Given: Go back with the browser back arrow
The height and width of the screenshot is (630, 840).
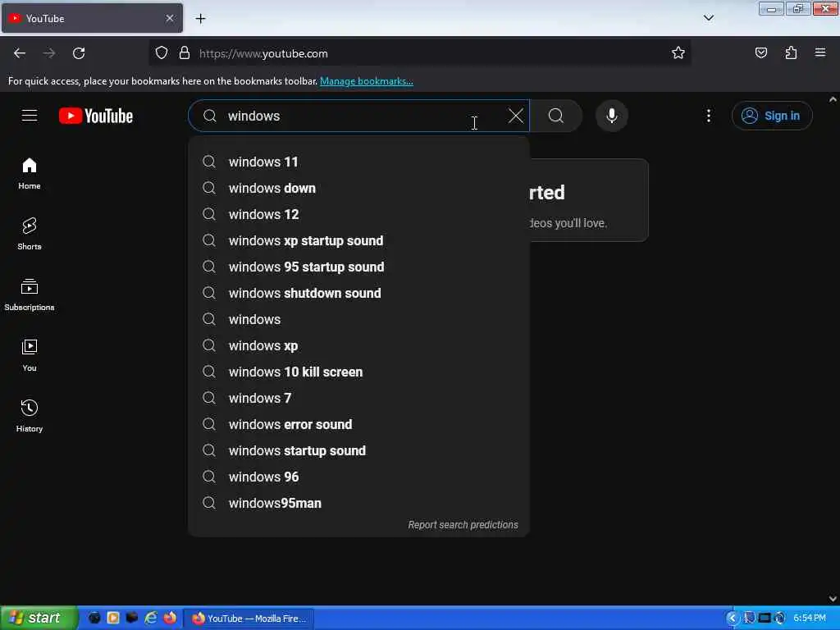Looking at the screenshot, I should [x=20, y=53].
